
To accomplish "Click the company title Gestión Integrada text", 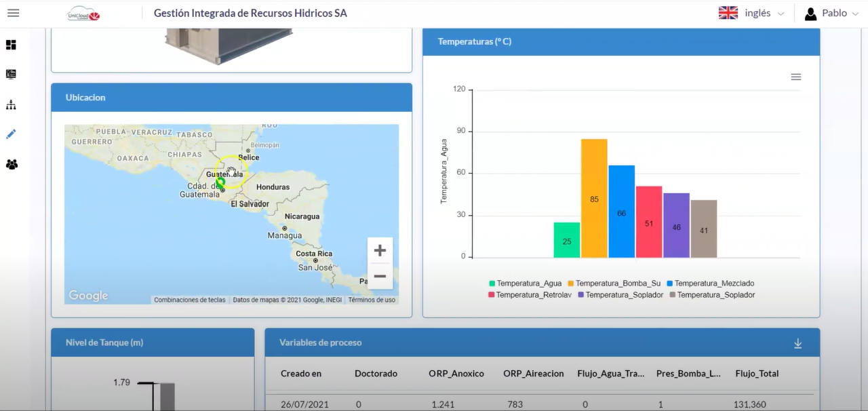I will 250,13.
